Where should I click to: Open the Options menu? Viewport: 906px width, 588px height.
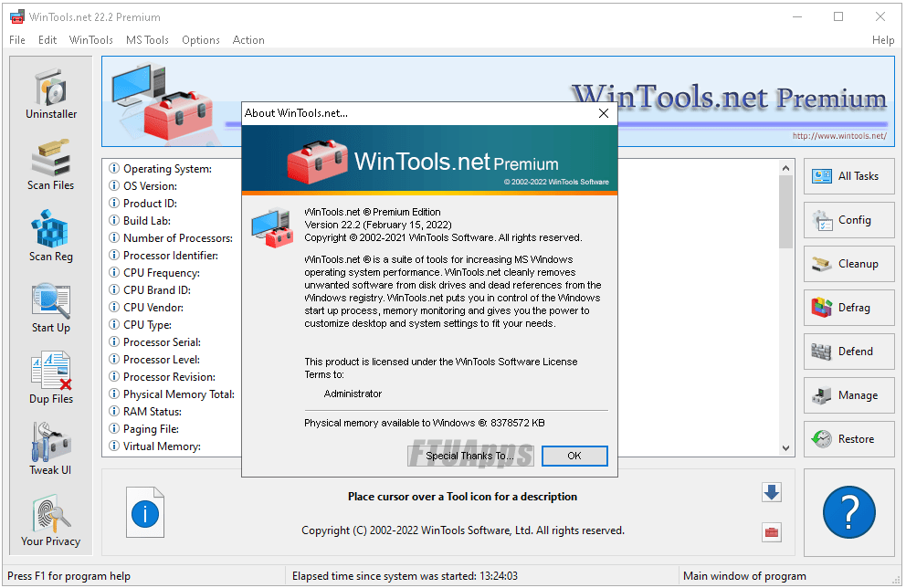(201, 40)
